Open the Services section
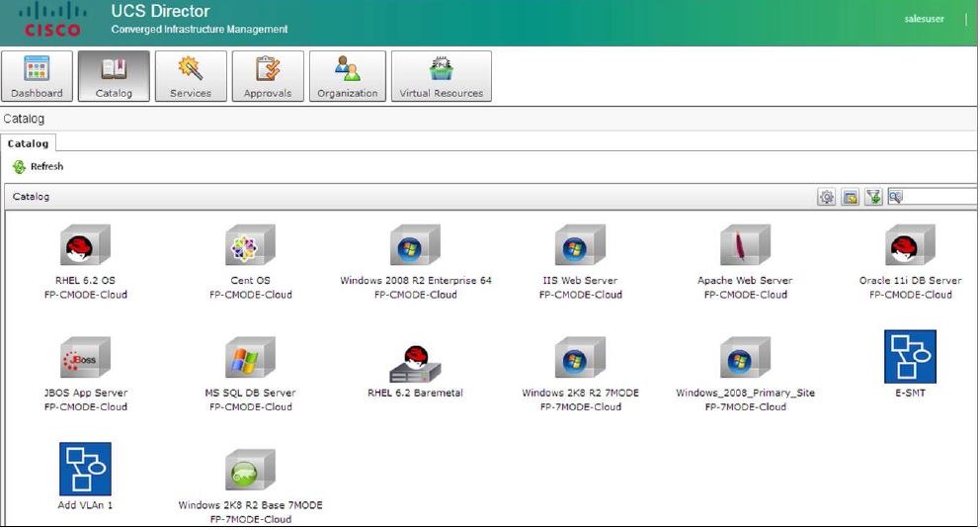 (x=191, y=76)
